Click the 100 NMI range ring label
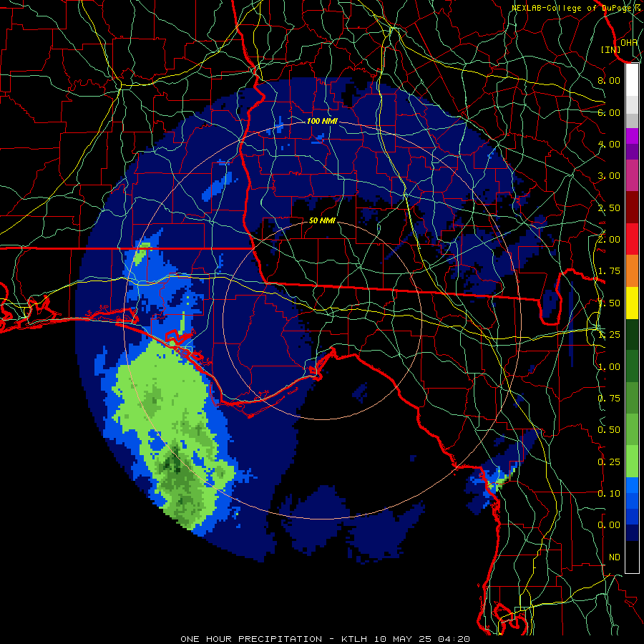 [x=322, y=121]
